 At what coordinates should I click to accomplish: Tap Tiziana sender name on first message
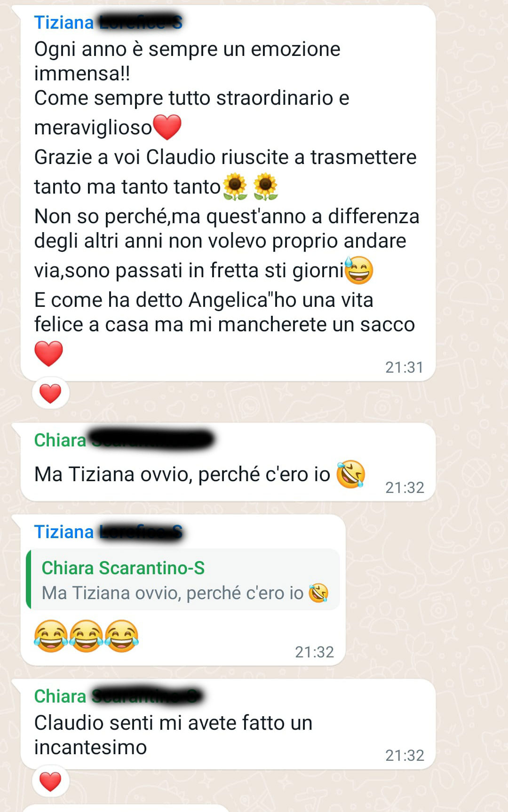coord(64,23)
